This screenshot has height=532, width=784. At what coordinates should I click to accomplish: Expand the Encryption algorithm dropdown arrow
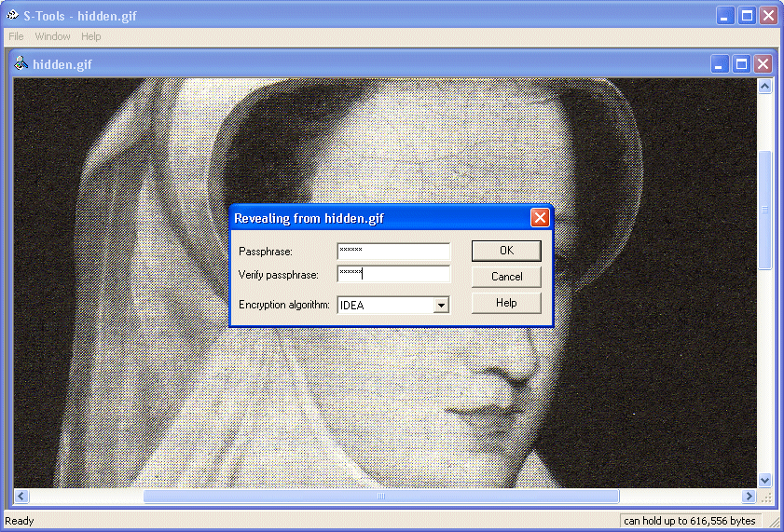441,306
